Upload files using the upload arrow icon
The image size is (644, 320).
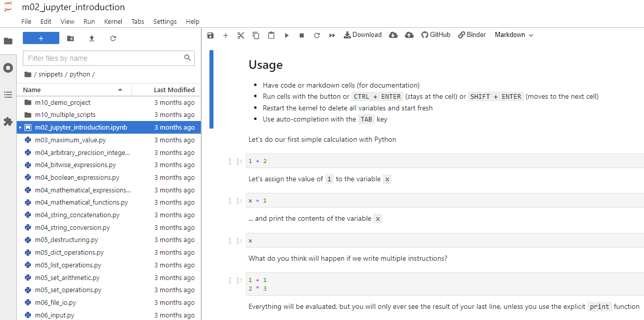[x=91, y=38]
